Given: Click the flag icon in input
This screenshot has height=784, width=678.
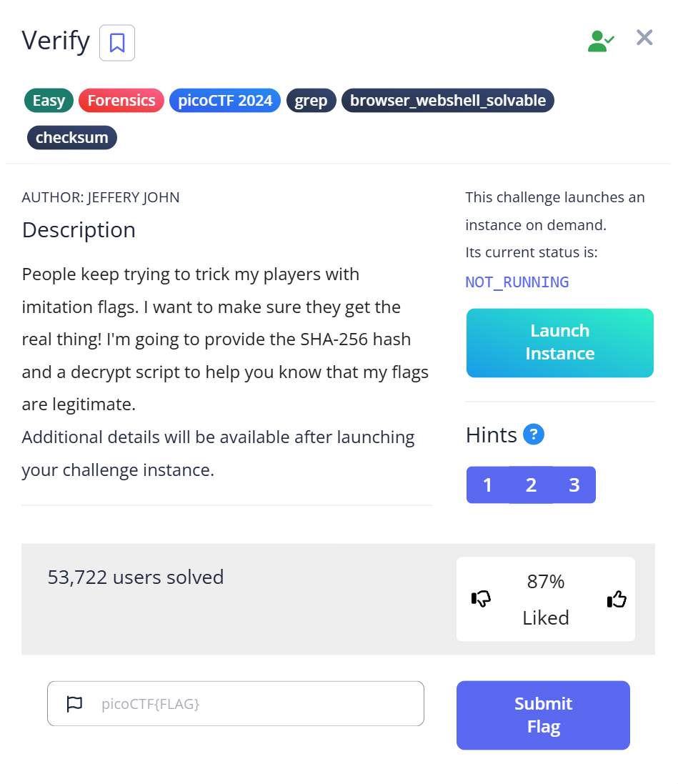Looking at the screenshot, I should pyautogui.click(x=74, y=704).
